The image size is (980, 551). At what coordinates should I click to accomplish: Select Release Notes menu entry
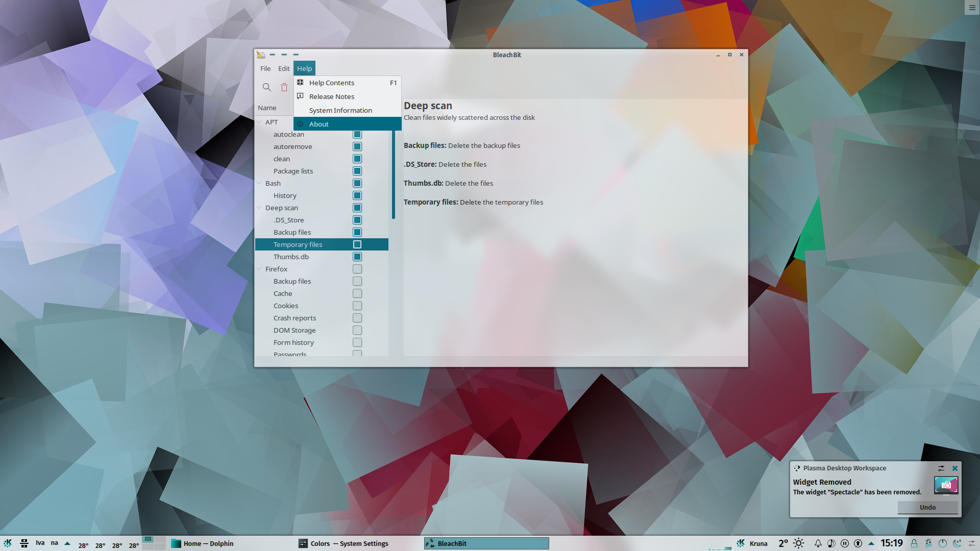347,96
